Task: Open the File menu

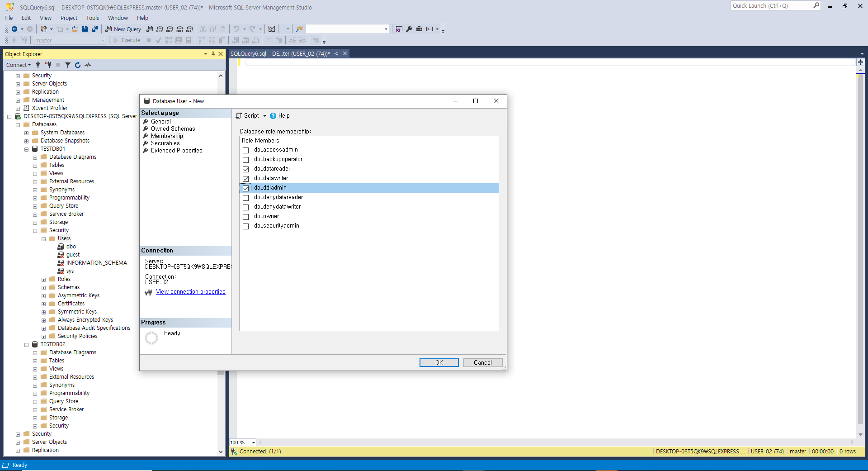Action: tap(9, 18)
